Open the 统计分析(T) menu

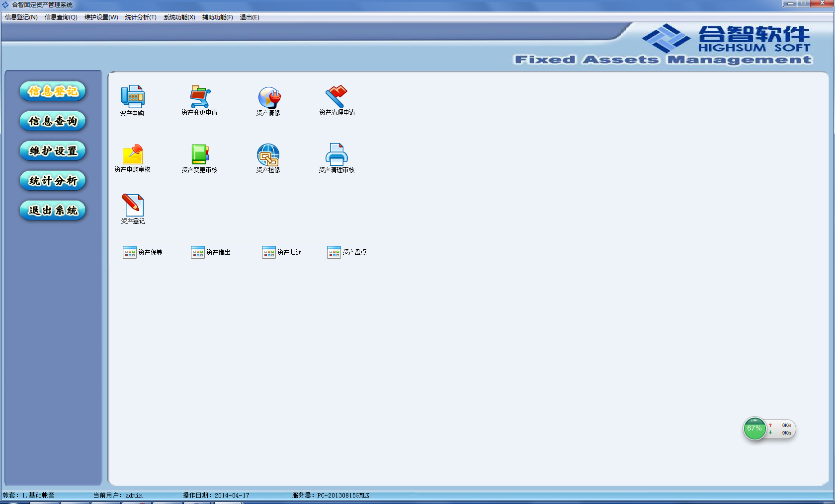click(x=141, y=17)
